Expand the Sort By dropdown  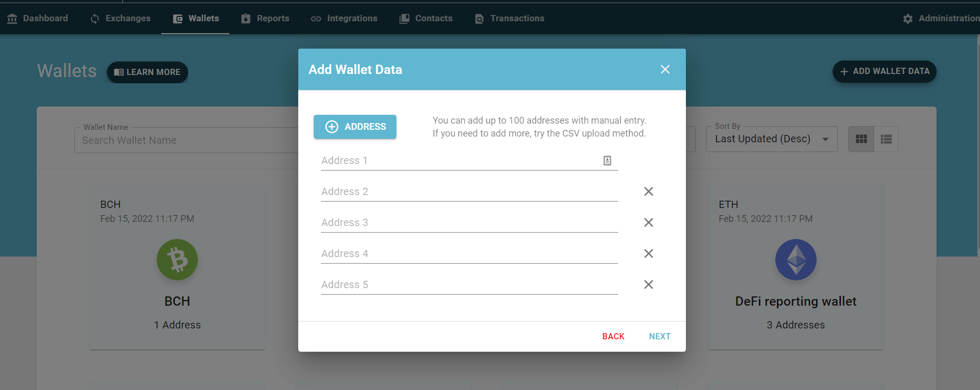click(x=772, y=139)
